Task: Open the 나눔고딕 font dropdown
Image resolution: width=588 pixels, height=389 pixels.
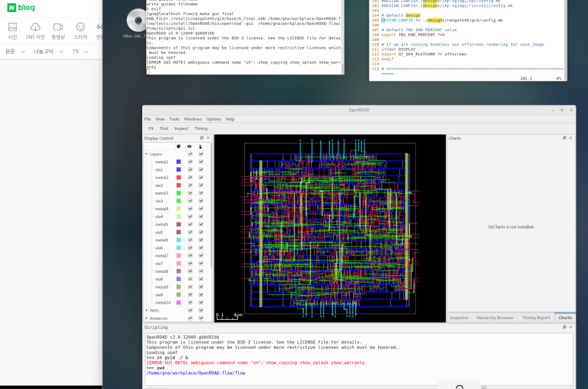Action: 49,52
